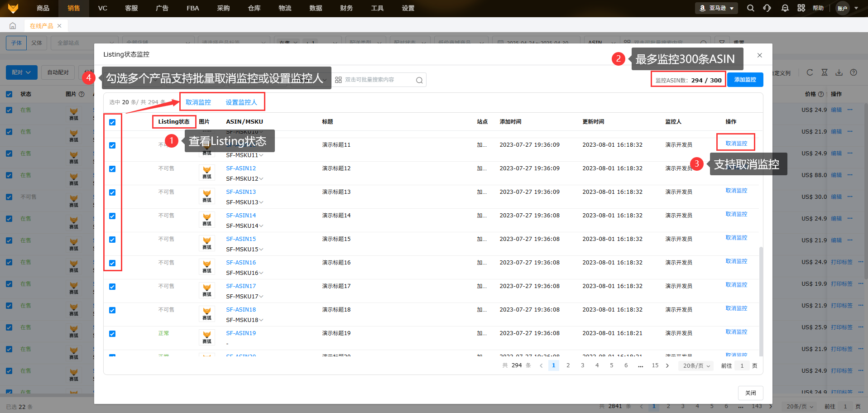Uncheck the 演示标题11 row checkbox
The width and height of the screenshot is (868, 413).
[112, 145]
